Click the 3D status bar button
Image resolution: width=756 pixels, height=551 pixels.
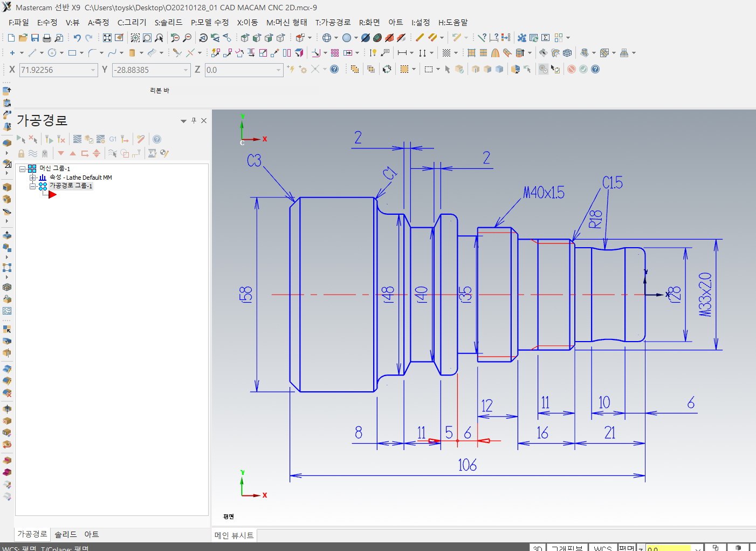538,548
